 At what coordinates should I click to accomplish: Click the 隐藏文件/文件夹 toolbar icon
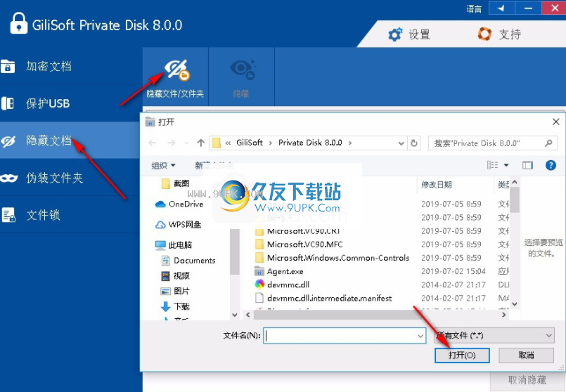coord(176,77)
